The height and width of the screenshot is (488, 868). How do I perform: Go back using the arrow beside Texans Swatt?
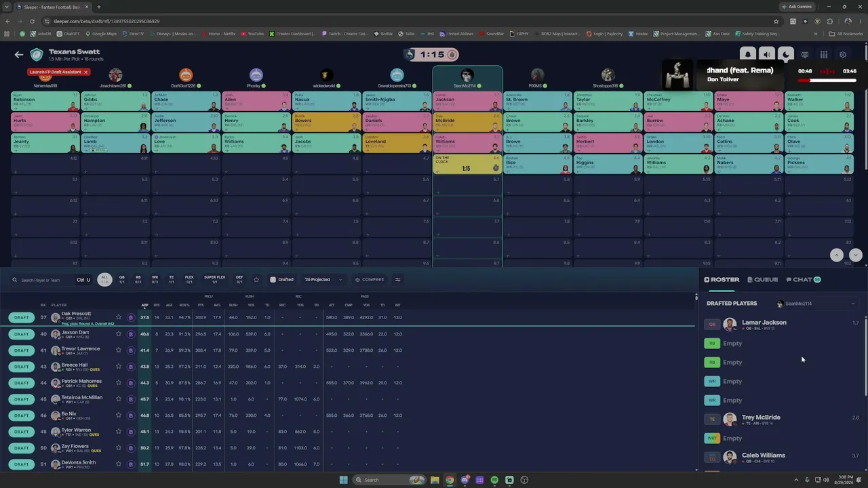(x=19, y=55)
